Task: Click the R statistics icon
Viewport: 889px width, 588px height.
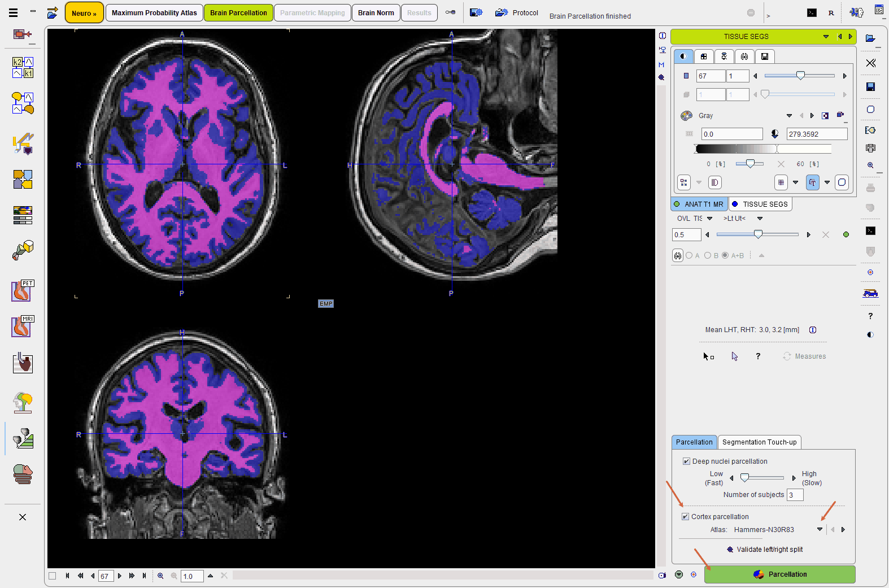Action: [x=831, y=12]
